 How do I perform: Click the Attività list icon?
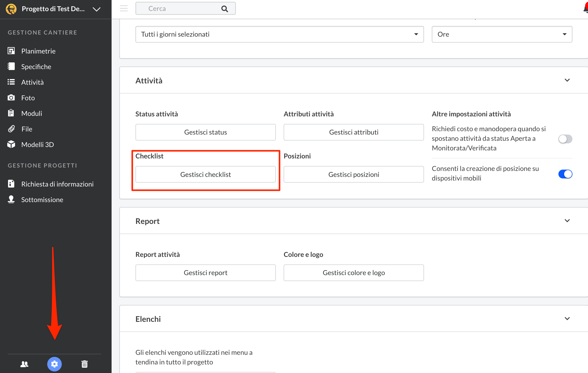(11, 82)
